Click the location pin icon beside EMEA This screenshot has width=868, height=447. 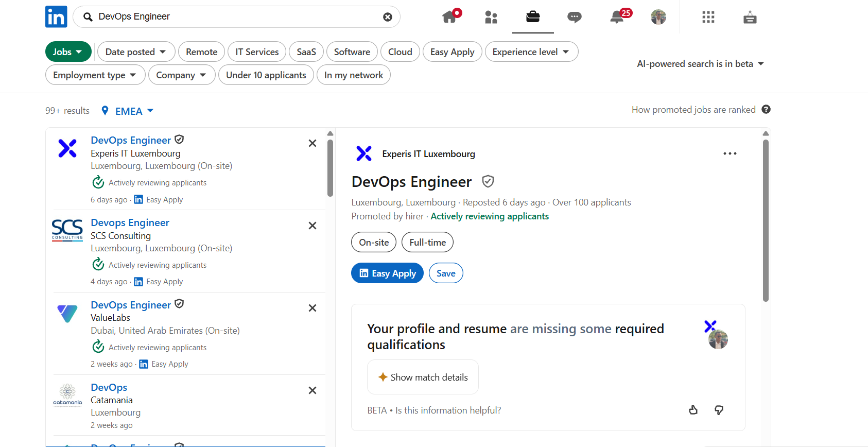(105, 111)
